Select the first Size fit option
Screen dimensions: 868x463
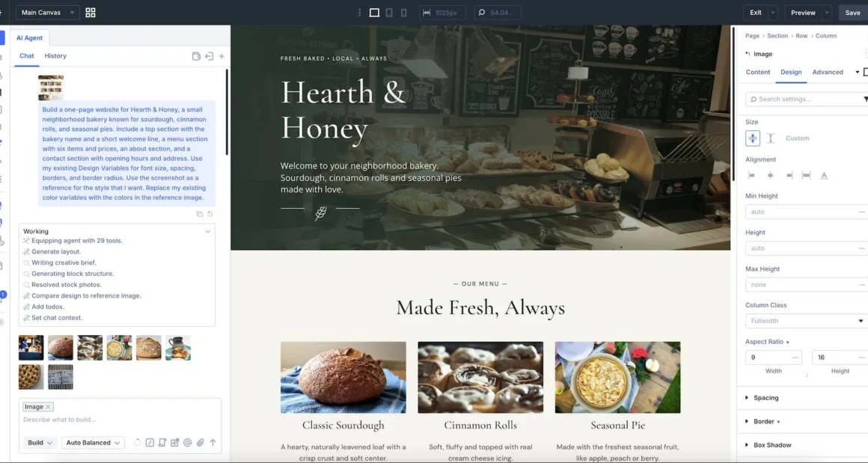pyautogui.click(x=753, y=138)
